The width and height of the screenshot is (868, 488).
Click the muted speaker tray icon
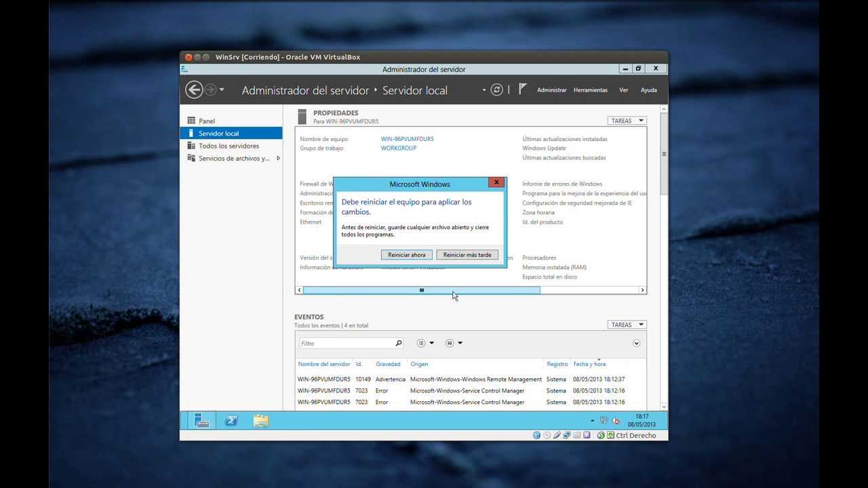tap(616, 421)
